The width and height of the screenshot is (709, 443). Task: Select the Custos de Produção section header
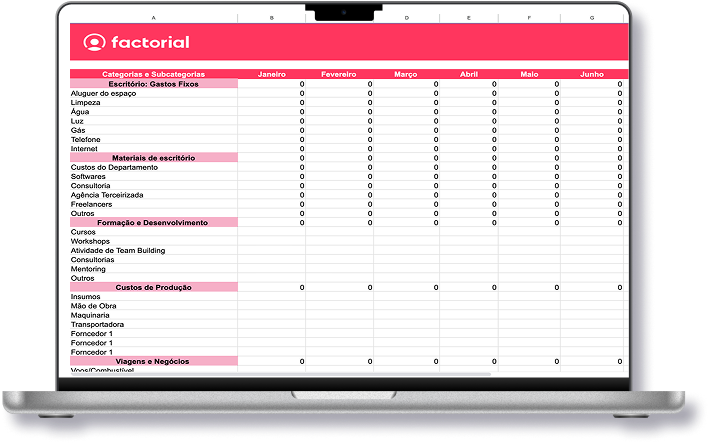[153, 287]
